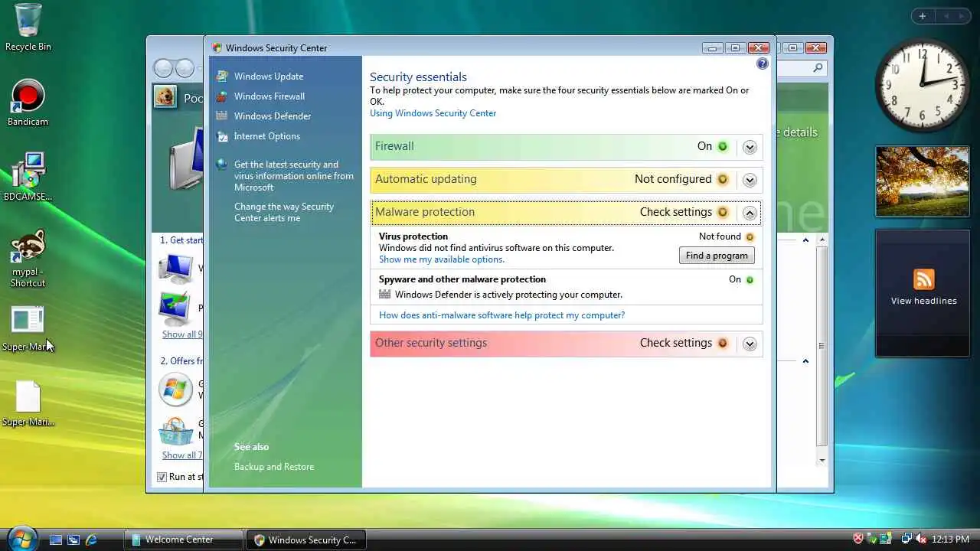Click the analog clock sidebar gadget
The width and height of the screenshot is (980, 551).
(922, 85)
